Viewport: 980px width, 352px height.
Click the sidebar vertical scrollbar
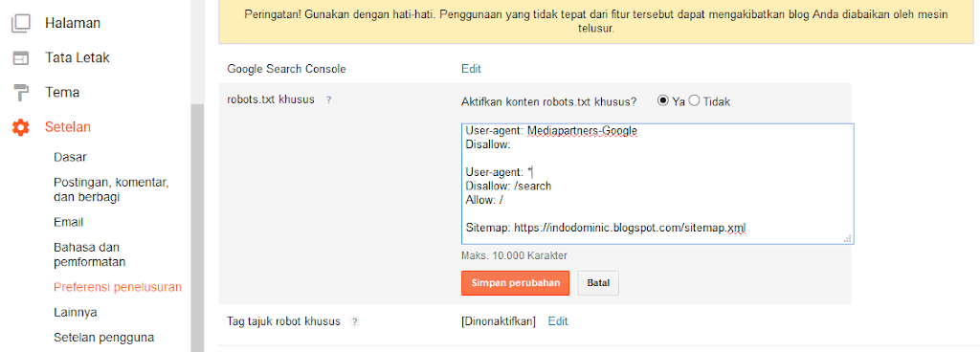pos(197,228)
